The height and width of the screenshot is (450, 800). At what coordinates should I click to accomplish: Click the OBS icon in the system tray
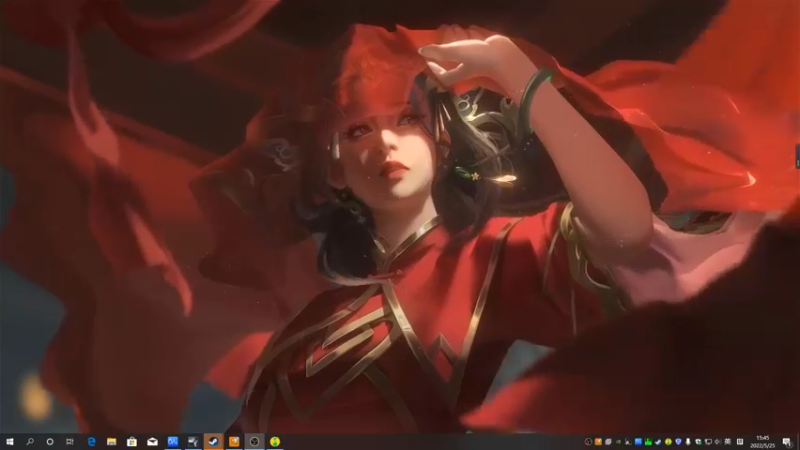click(x=588, y=442)
